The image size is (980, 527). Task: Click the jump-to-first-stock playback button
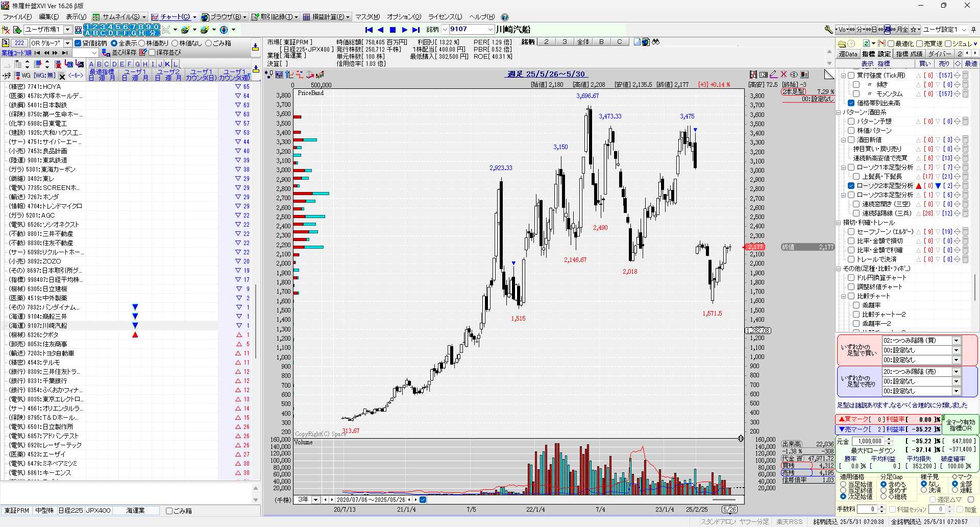pos(369,30)
